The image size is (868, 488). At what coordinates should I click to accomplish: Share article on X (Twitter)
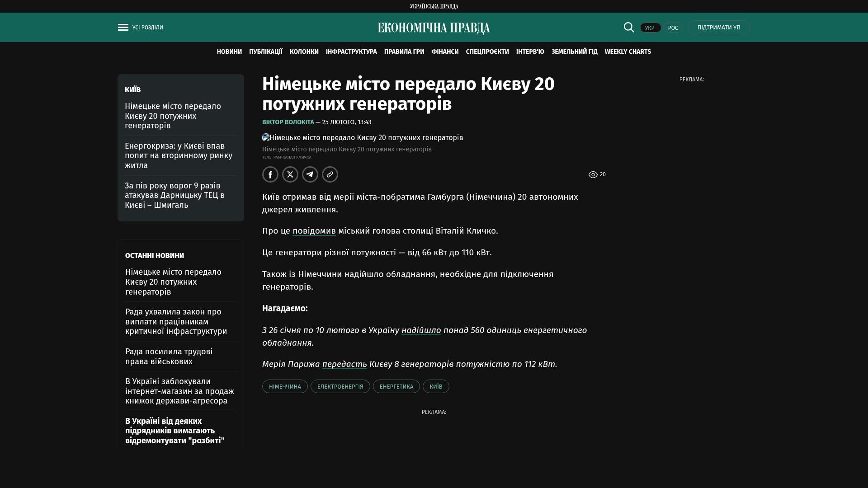click(x=290, y=174)
